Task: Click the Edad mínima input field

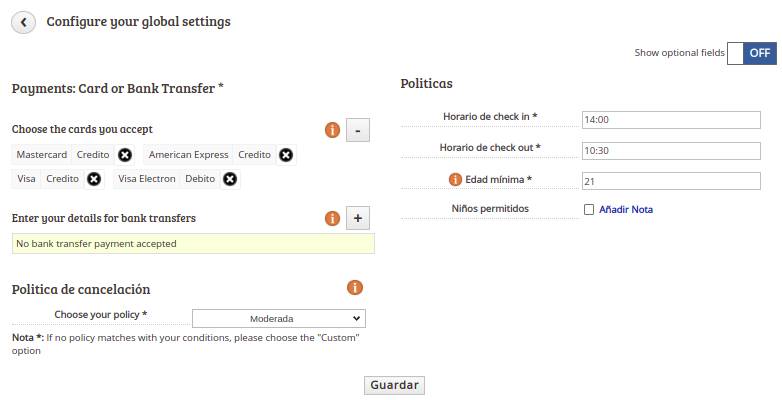Action: click(x=671, y=181)
